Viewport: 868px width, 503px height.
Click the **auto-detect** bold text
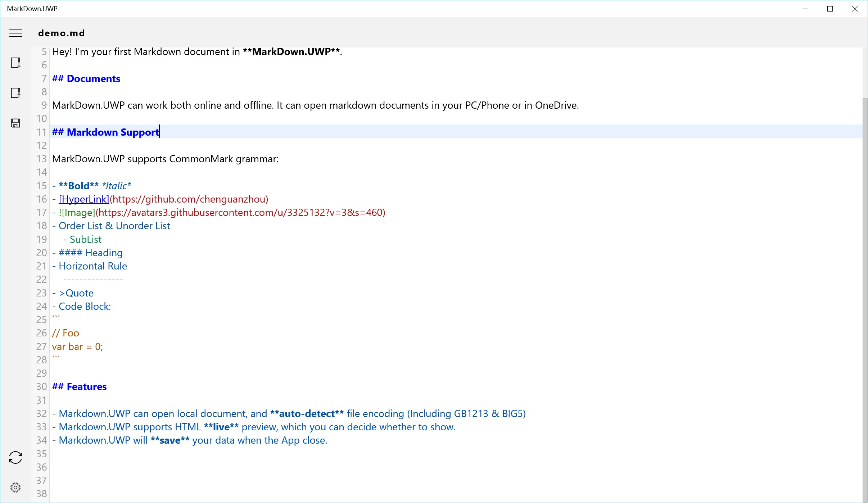coord(307,413)
